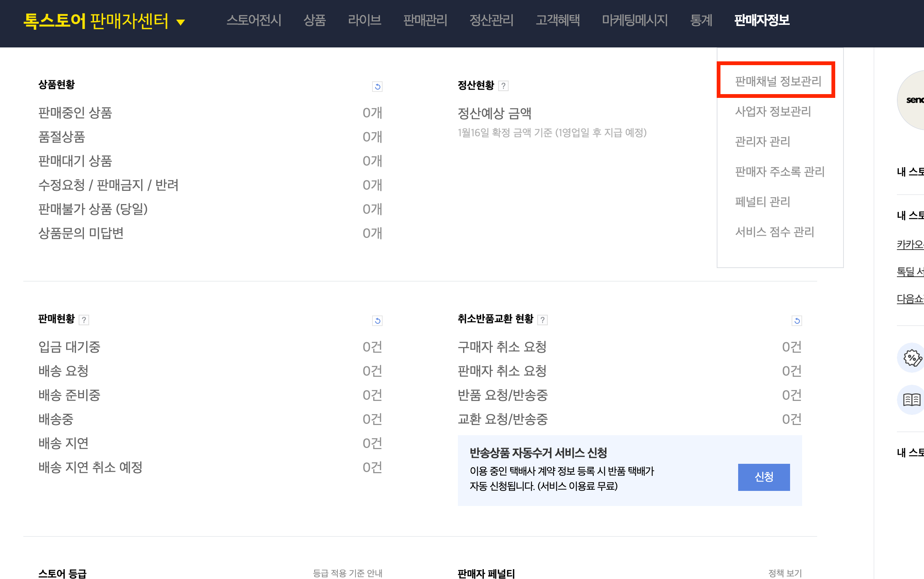
Task: Choose 페널티 관리 in the dropdown
Action: coord(762,202)
